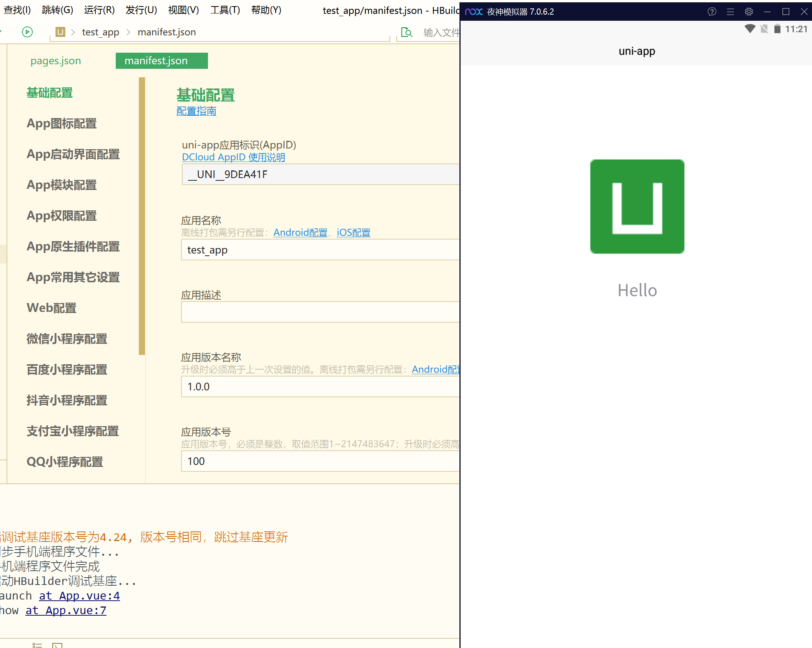Click the Wi-Fi status icon in emulator
The width and height of the screenshot is (812, 648).
click(x=750, y=29)
